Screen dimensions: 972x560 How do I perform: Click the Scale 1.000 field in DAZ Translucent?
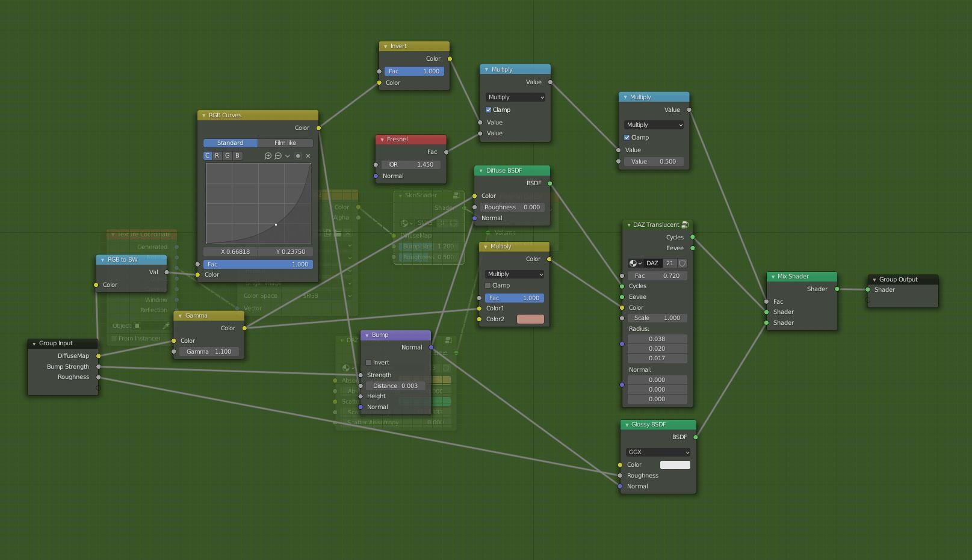click(x=657, y=318)
